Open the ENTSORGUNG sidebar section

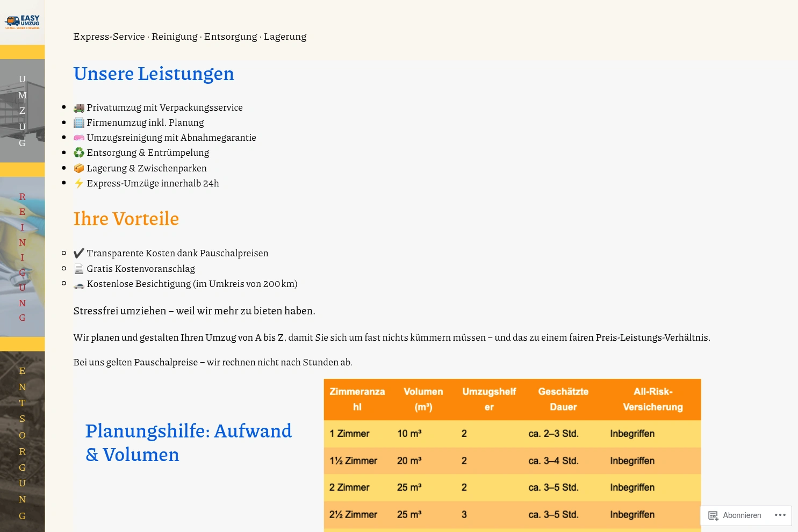tap(22, 443)
